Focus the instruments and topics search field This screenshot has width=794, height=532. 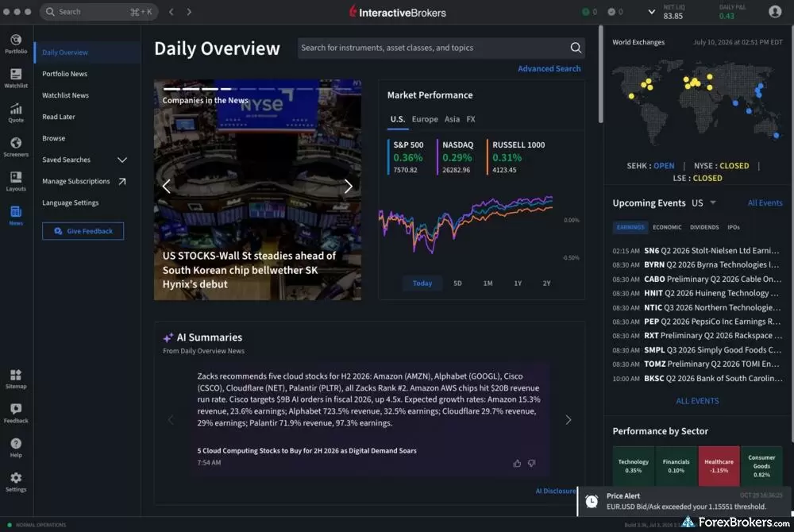441,48
